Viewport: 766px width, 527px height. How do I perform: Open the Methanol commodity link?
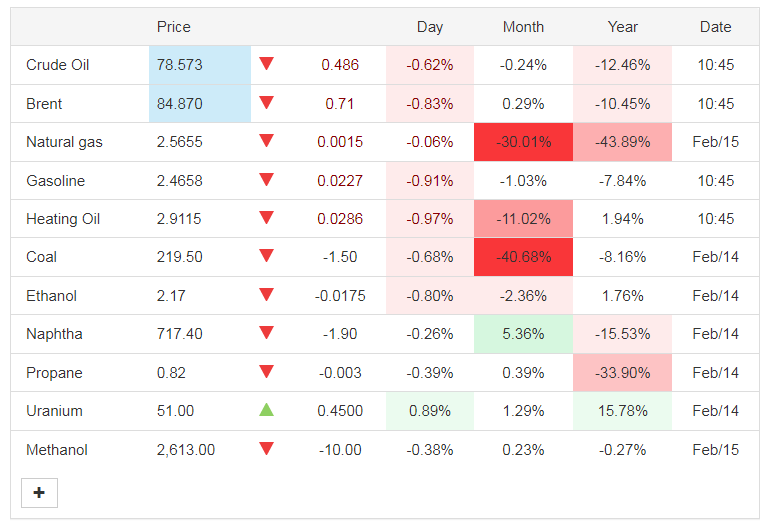57,450
